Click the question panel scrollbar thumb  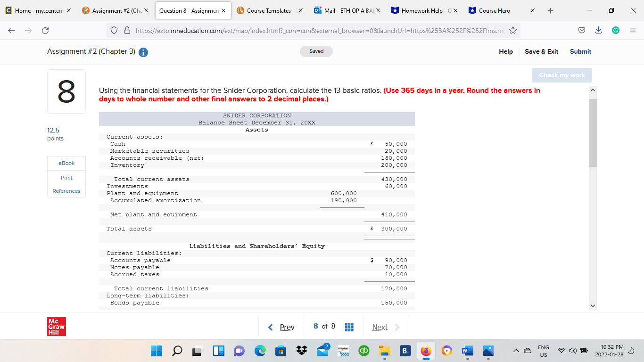point(593,133)
